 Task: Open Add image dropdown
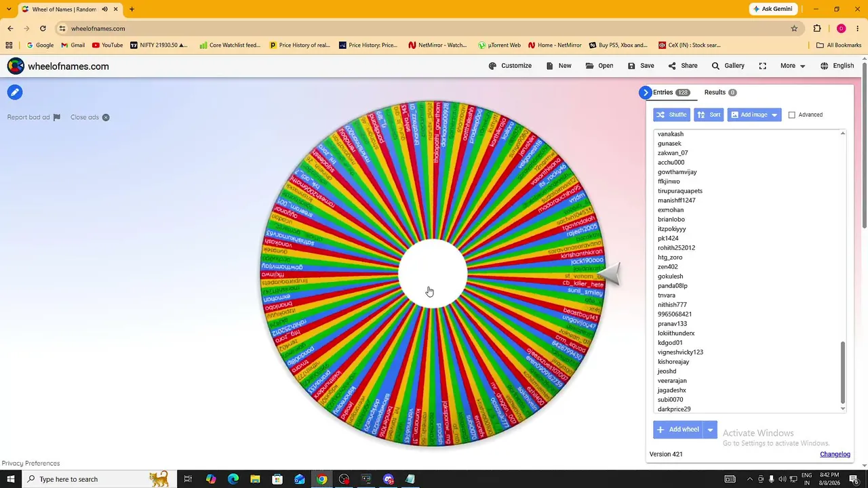(x=754, y=115)
